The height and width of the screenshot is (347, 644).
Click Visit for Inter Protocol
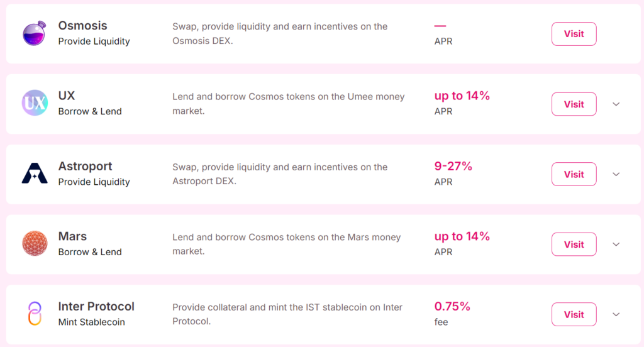[574, 314]
